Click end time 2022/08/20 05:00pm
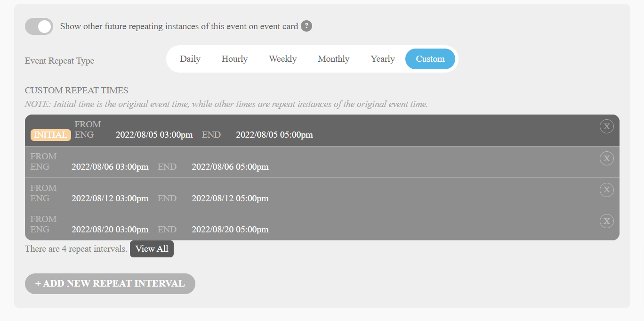The height and width of the screenshot is (321, 644). coord(230,230)
